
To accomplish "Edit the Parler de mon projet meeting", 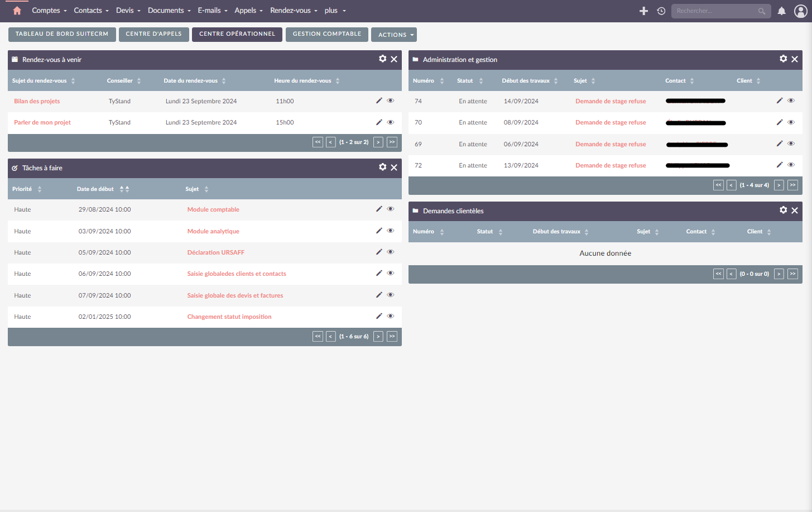I will point(379,122).
